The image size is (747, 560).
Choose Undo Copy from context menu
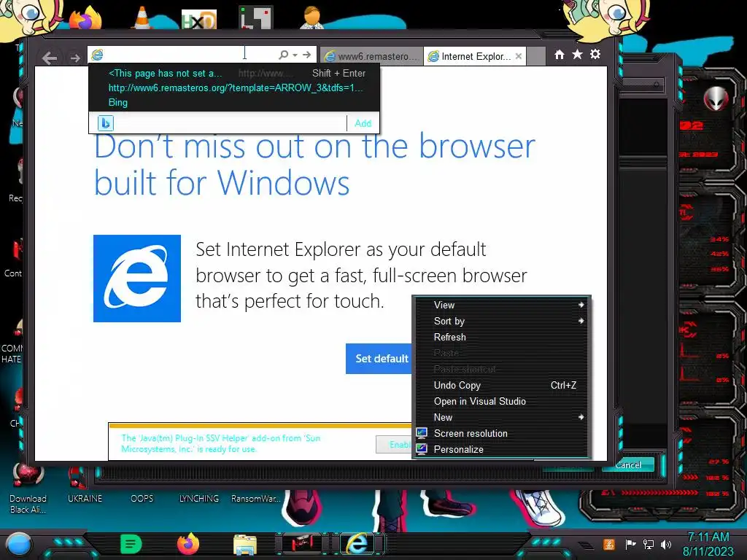point(502,385)
